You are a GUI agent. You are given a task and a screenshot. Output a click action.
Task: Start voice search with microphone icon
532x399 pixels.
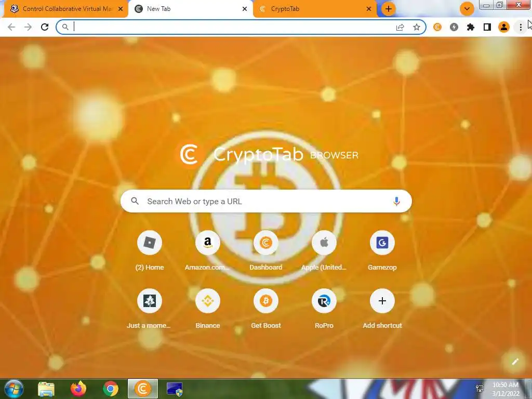click(x=396, y=201)
